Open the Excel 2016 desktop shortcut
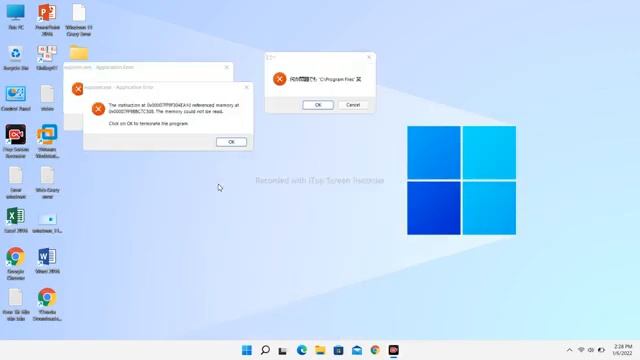Image resolution: width=640 pixels, height=360 pixels. tap(16, 220)
